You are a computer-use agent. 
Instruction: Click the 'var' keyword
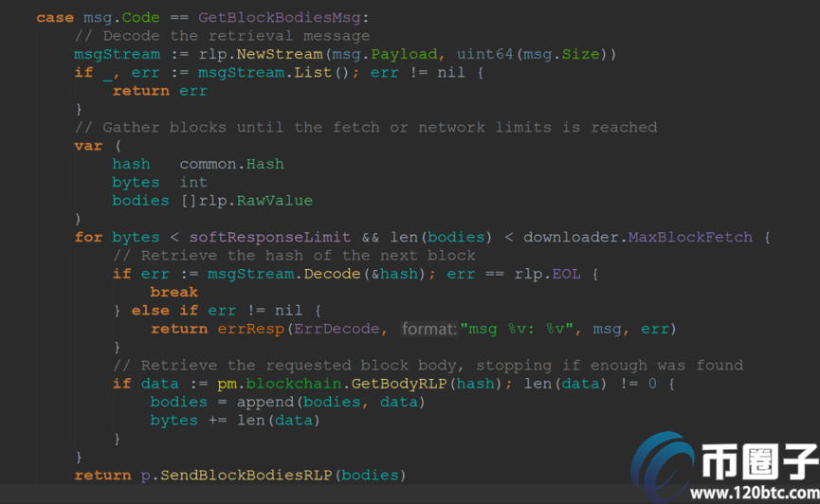pos(88,146)
